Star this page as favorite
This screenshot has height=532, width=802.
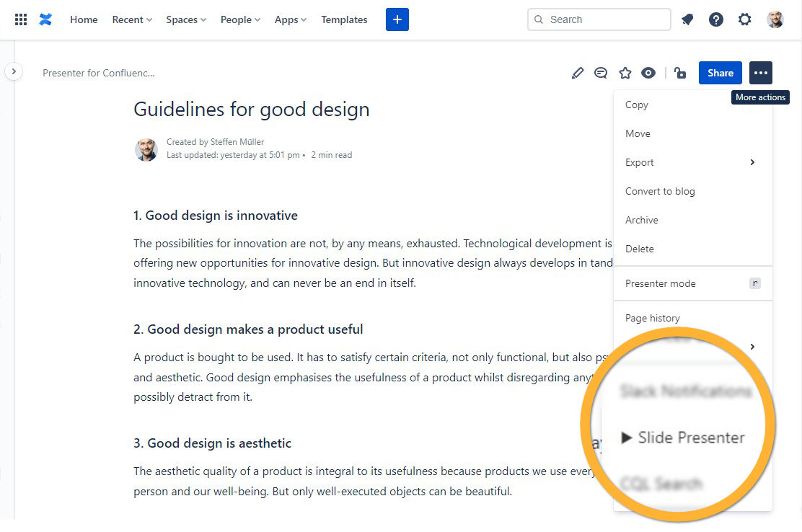click(x=625, y=73)
